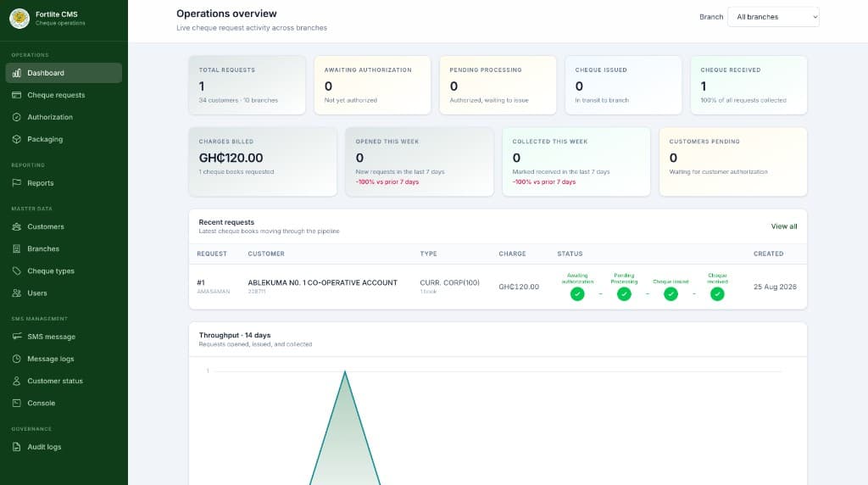Image resolution: width=868 pixels, height=485 pixels.
Task: Click the Branches building icon
Action: pos(17,248)
